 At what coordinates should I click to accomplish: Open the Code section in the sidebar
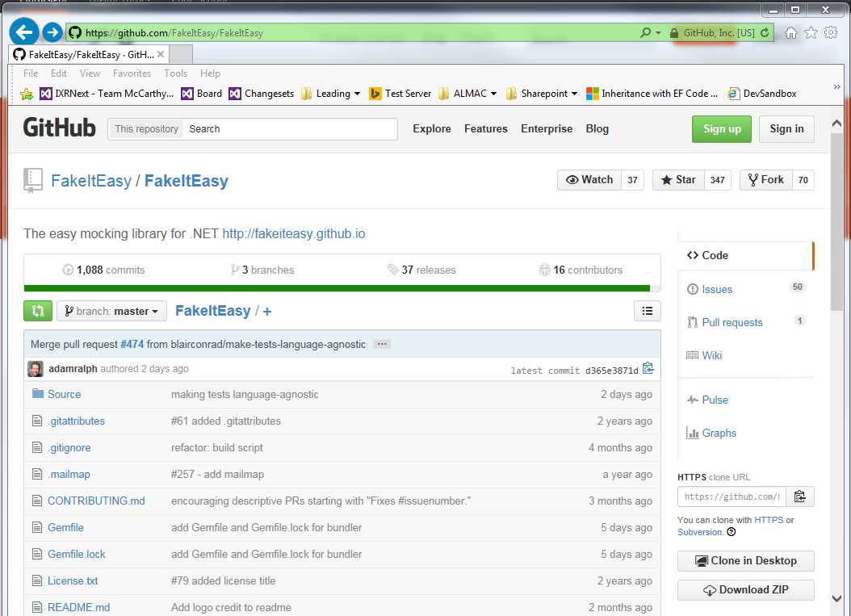click(714, 255)
